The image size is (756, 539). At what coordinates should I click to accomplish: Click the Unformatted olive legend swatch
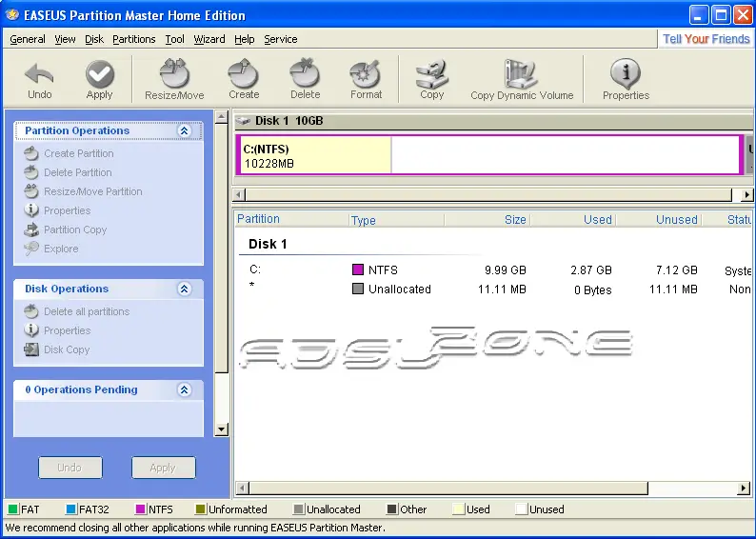pyautogui.click(x=201, y=509)
